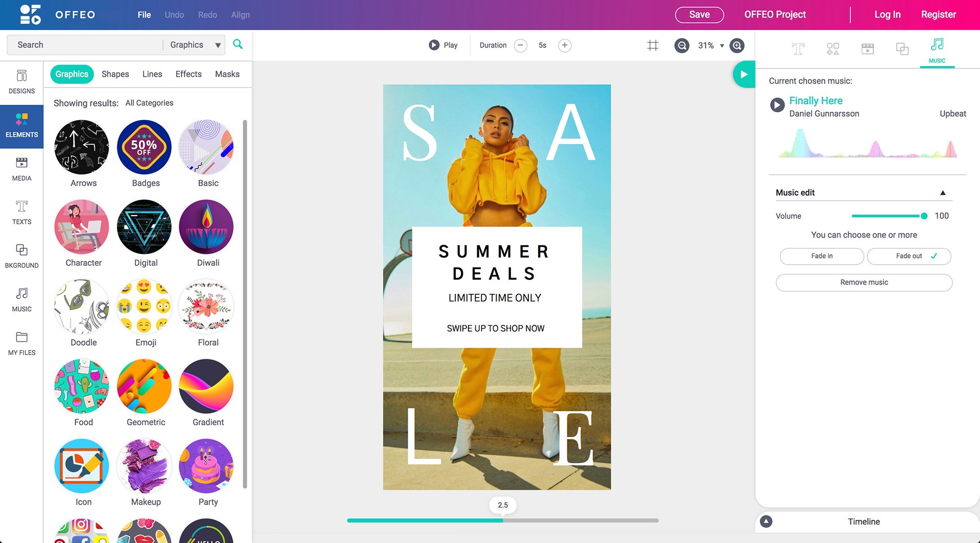This screenshot has width=980, height=543.
Task: Select the Elements sidebar panel
Action: tap(21, 126)
